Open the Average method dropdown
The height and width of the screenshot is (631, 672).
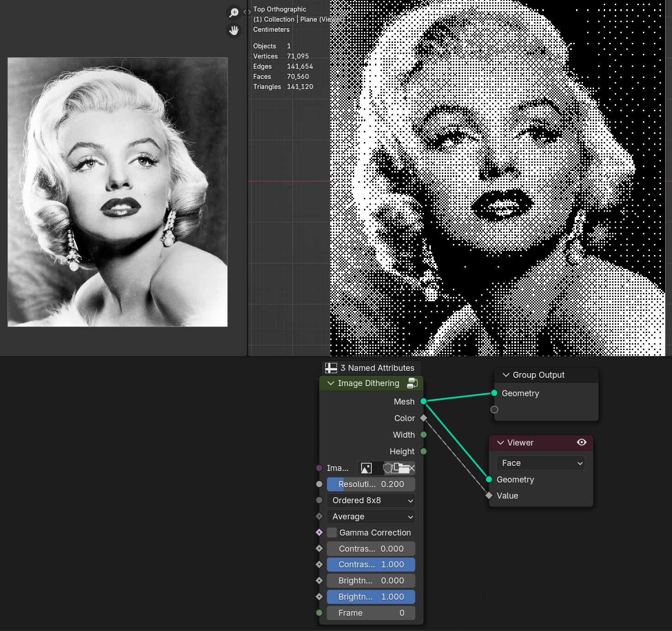pyautogui.click(x=371, y=517)
